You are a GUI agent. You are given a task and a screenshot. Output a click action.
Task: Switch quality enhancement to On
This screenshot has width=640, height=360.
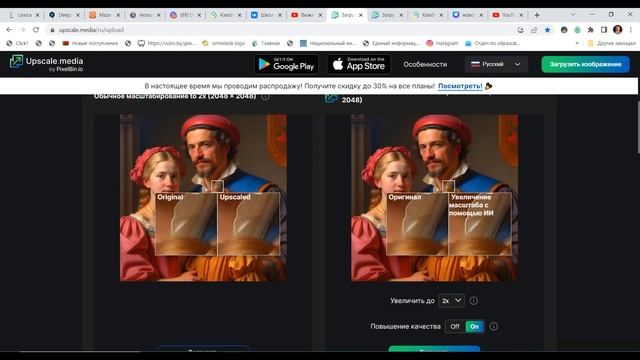(474, 327)
